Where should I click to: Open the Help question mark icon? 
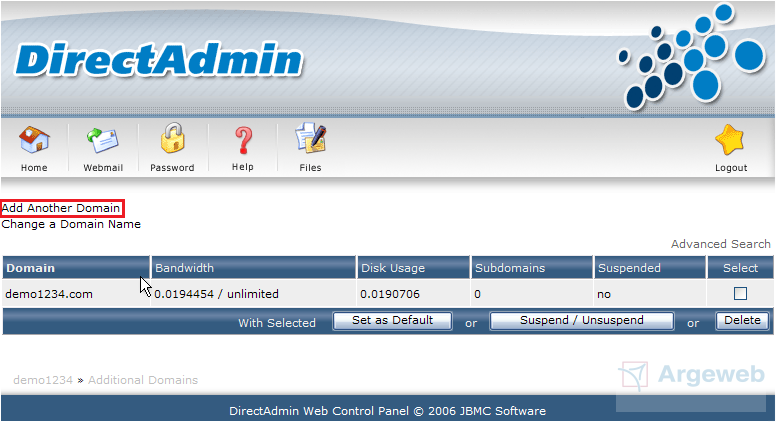click(x=243, y=141)
